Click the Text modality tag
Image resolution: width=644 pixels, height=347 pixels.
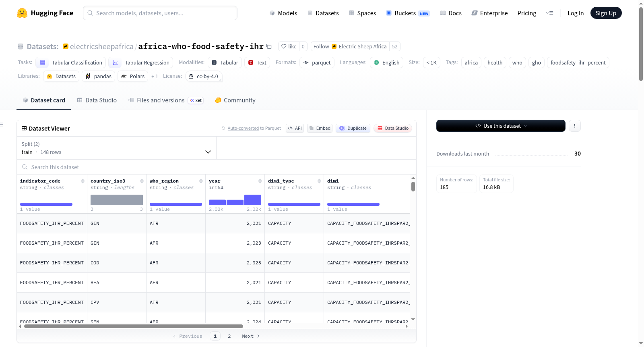pyautogui.click(x=257, y=62)
